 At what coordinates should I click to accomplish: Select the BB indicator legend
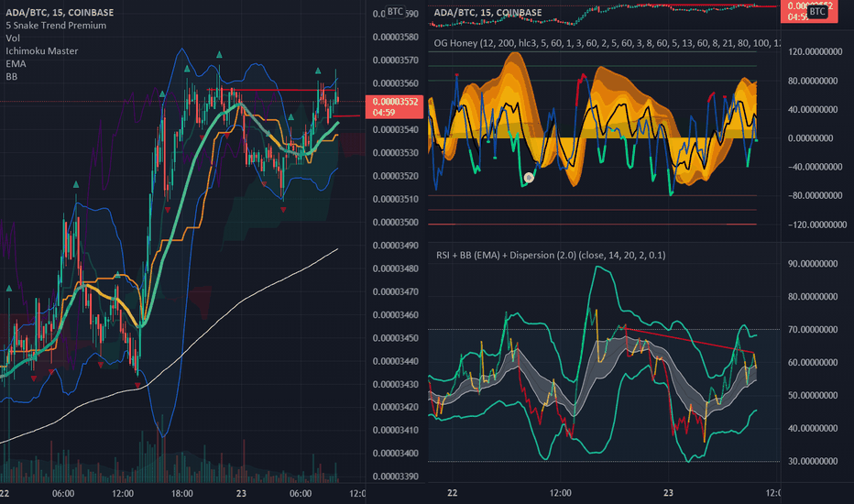(x=11, y=76)
